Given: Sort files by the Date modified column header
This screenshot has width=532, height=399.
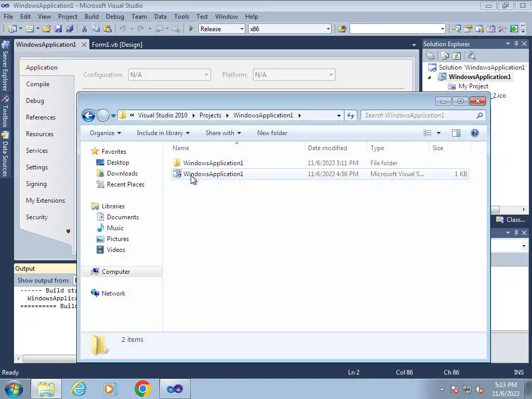Looking at the screenshot, I should coord(327,148).
